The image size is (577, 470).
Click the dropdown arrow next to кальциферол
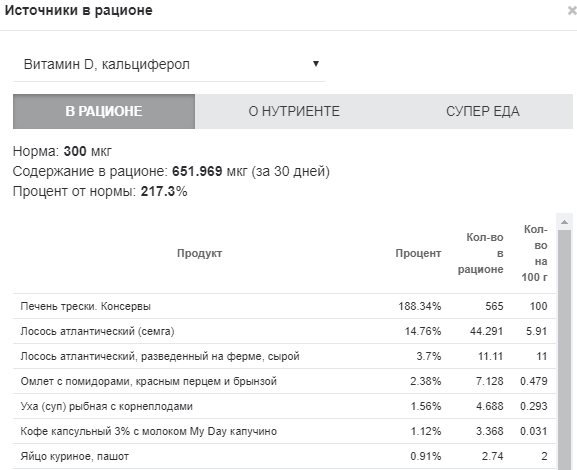click(x=316, y=64)
